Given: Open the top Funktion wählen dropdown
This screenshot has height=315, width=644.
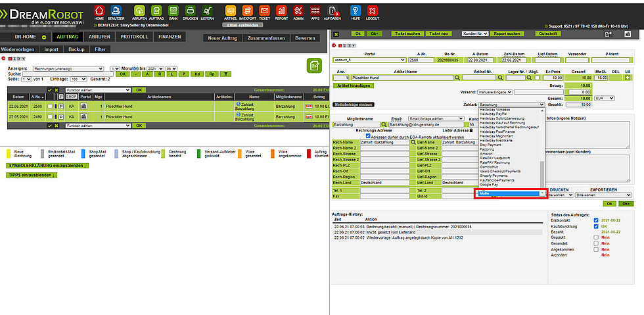Looking at the screenshot, I should [98, 89].
